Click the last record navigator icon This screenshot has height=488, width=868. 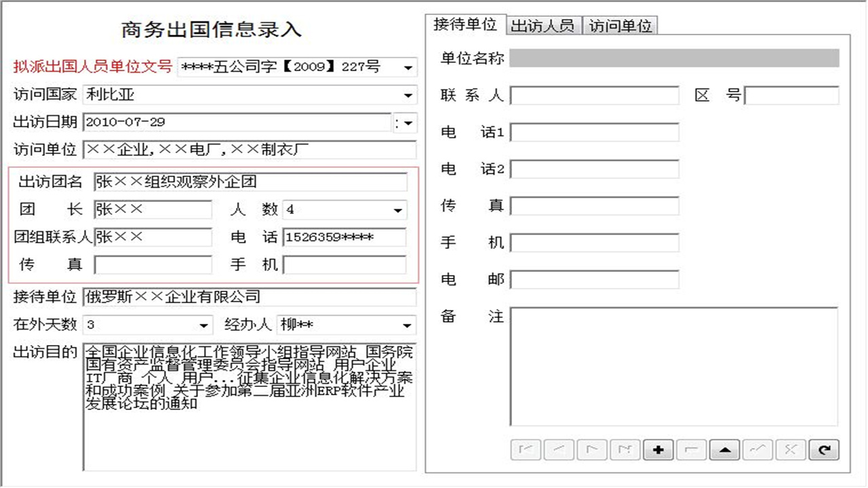point(625,449)
